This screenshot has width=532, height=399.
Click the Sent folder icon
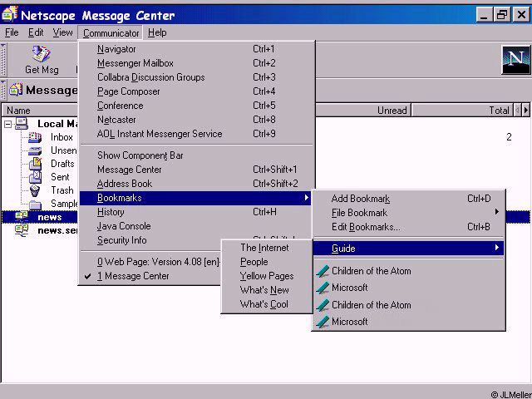35,177
